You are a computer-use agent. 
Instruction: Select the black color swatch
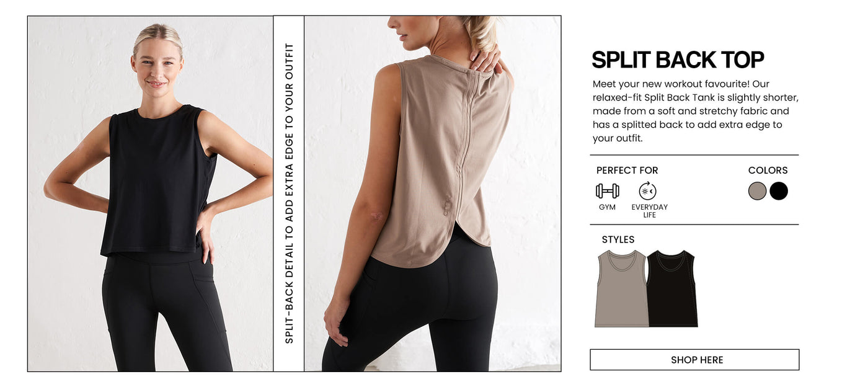click(779, 191)
